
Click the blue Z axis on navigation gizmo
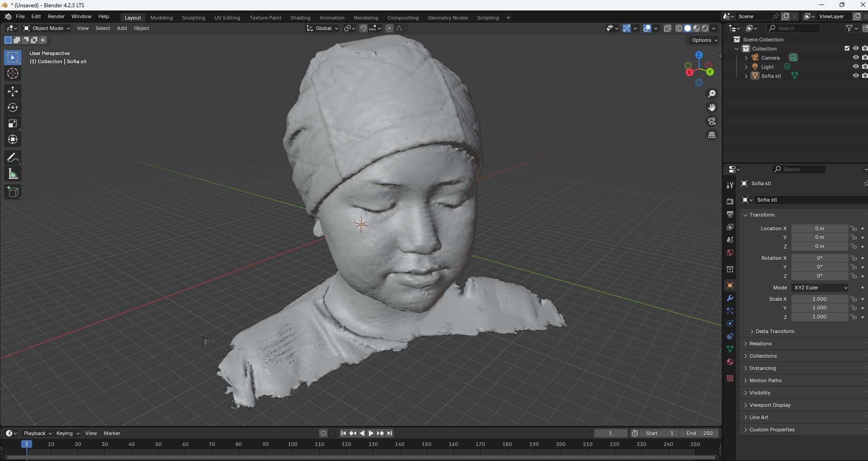pyautogui.click(x=699, y=55)
